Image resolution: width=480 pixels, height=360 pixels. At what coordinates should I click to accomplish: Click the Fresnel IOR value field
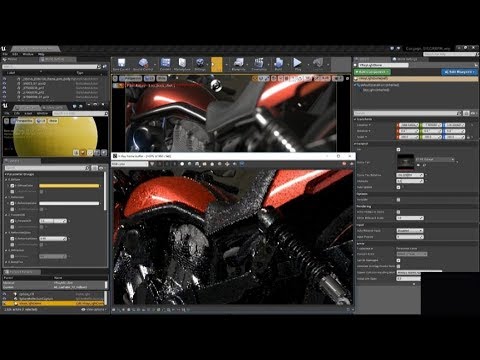pos(53,221)
